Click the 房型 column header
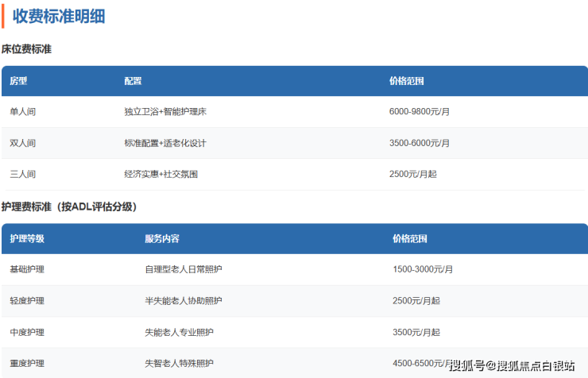Viewport: 588px width, 378px height. (x=18, y=81)
